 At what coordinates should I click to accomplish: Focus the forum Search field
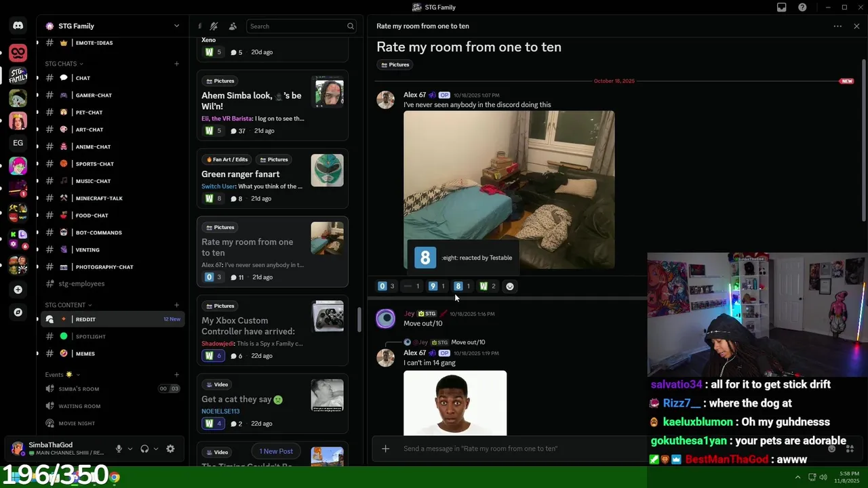coord(301,26)
